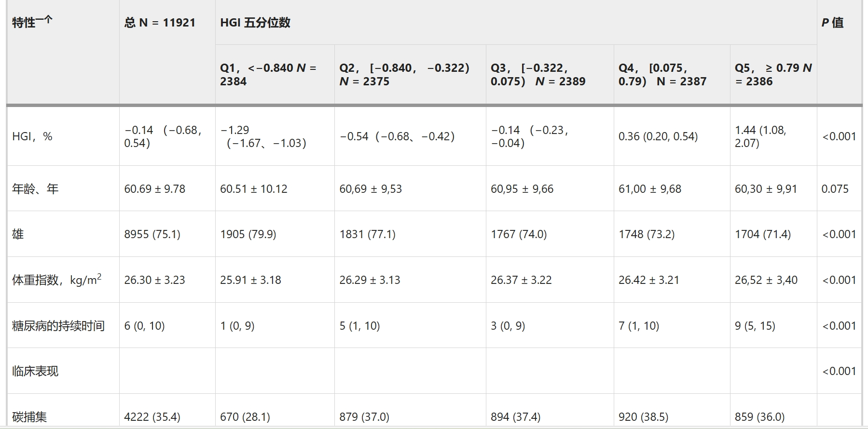Select the 糖尿病的持续时间 row label
This screenshot has width=868, height=429.
(x=58, y=326)
